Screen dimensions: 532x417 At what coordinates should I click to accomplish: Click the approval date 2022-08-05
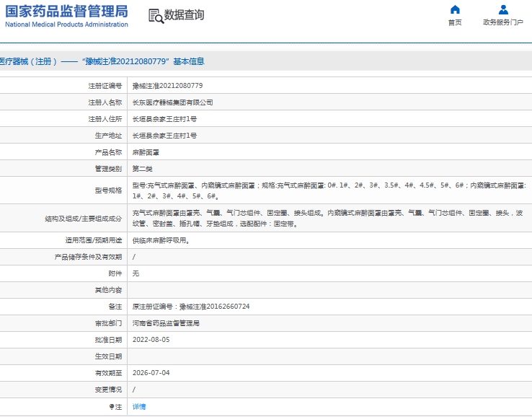(x=151, y=339)
